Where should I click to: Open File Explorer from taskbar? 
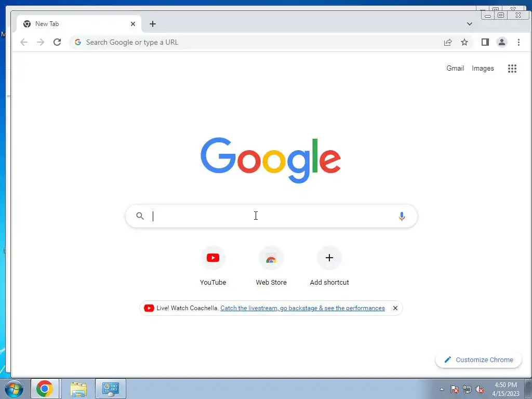78,389
